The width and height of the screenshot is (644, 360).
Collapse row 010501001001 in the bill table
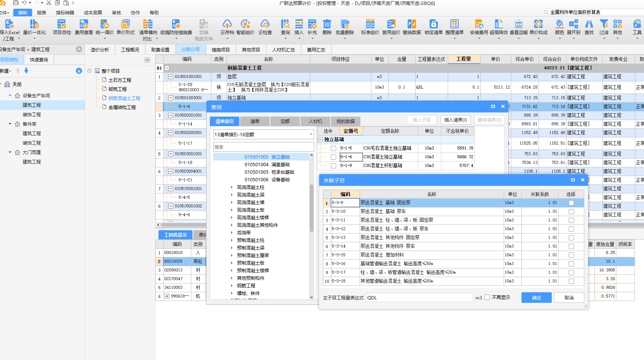(x=171, y=76)
